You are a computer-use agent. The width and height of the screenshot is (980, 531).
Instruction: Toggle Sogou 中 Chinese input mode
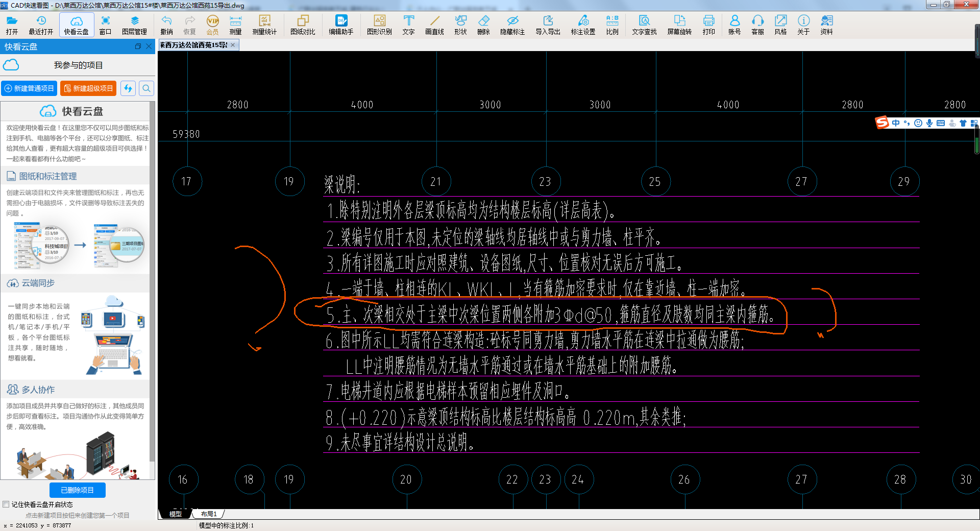tap(896, 123)
